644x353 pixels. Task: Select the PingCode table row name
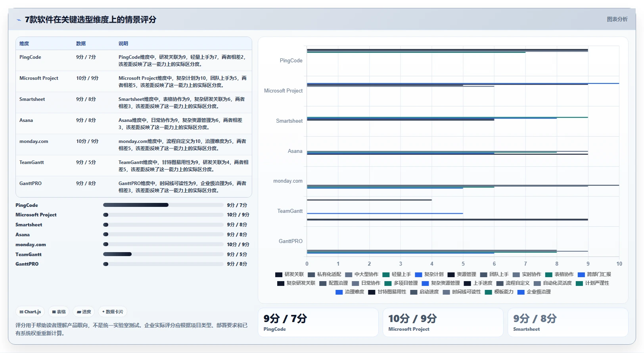point(30,57)
